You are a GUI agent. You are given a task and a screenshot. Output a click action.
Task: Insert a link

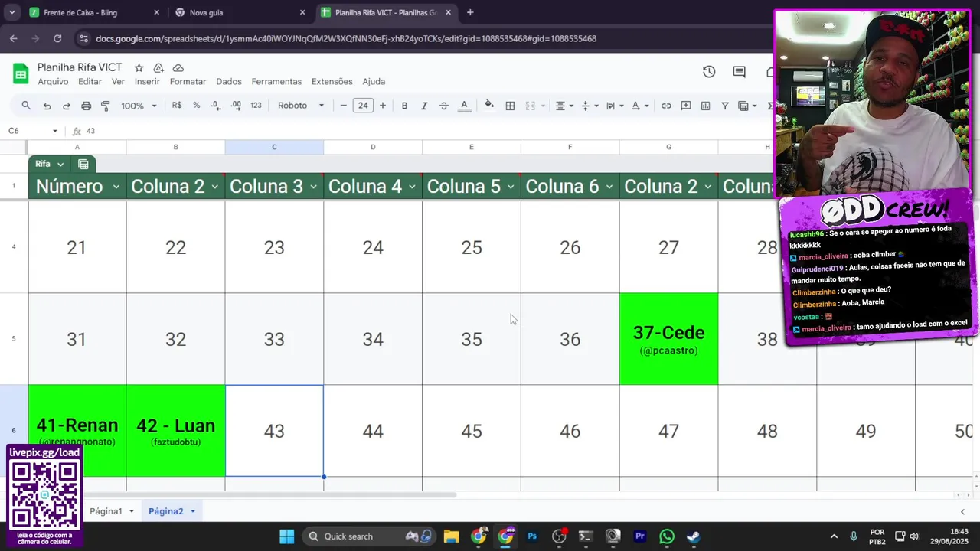point(666,106)
